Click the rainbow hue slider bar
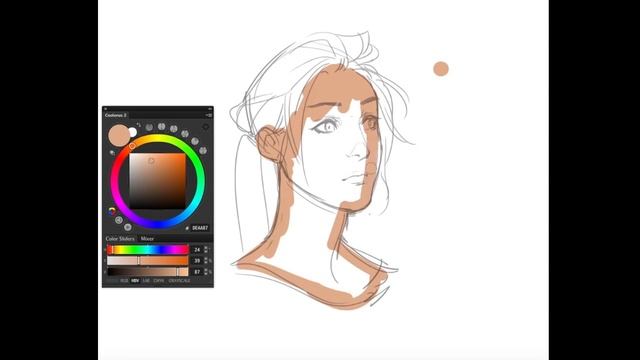640x360 pixels. click(148, 250)
